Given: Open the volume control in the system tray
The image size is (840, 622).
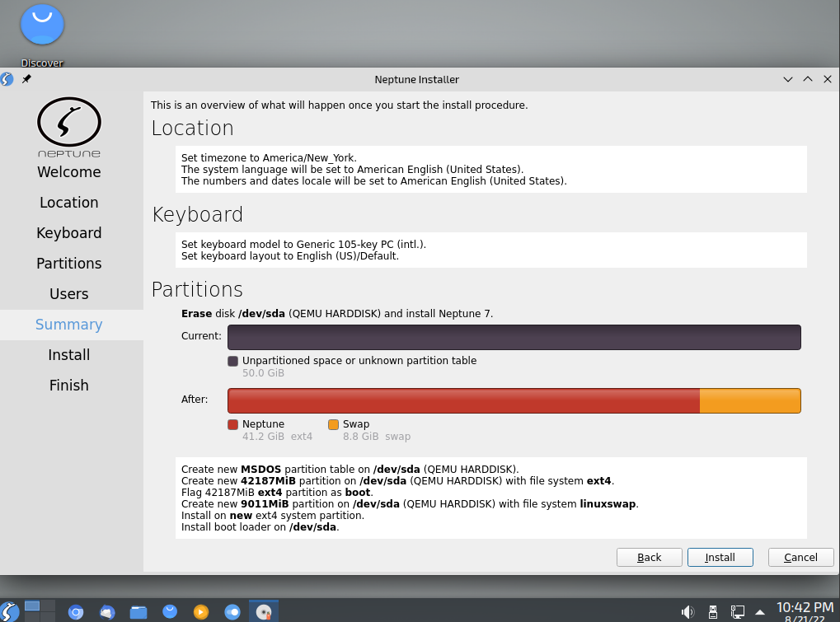Looking at the screenshot, I should pyautogui.click(x=687, y=611).
